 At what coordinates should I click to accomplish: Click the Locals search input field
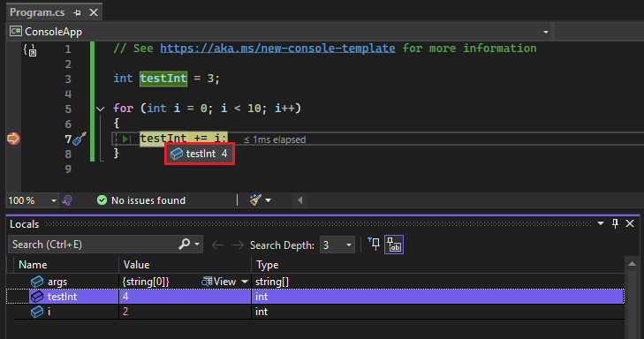pyautogui.click(x=93, y=245)
